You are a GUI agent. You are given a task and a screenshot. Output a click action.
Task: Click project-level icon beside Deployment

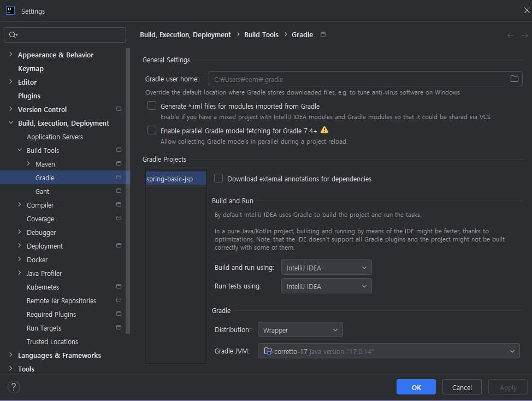click(119, 246)
